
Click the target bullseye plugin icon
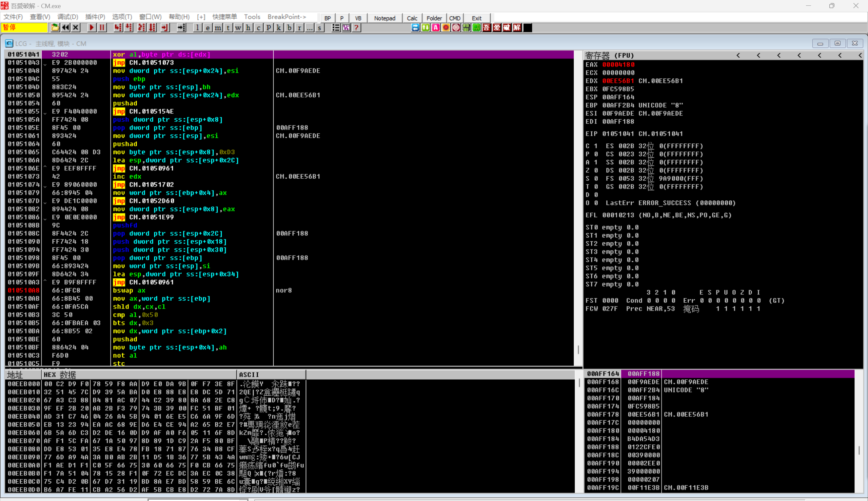coord(456,27)
